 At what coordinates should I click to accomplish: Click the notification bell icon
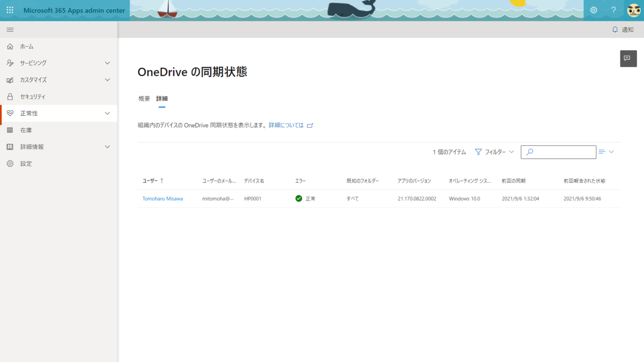tap(615, 29)
